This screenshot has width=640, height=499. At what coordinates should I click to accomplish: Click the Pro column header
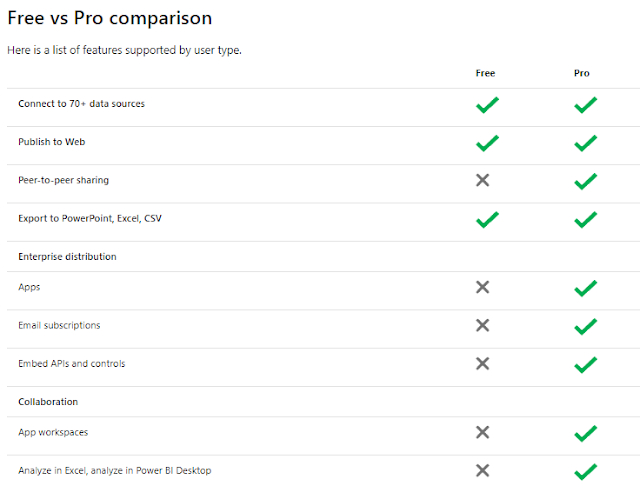(x=582, y=73)
